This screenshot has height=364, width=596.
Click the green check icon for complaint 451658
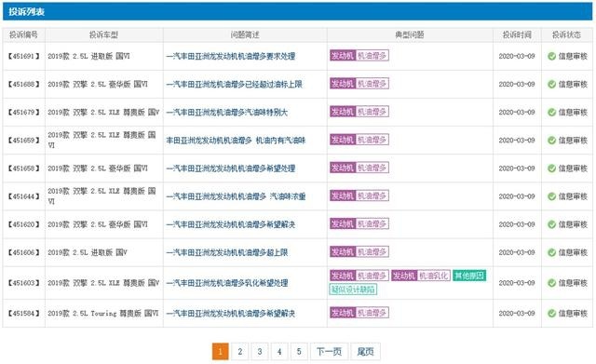551,169
